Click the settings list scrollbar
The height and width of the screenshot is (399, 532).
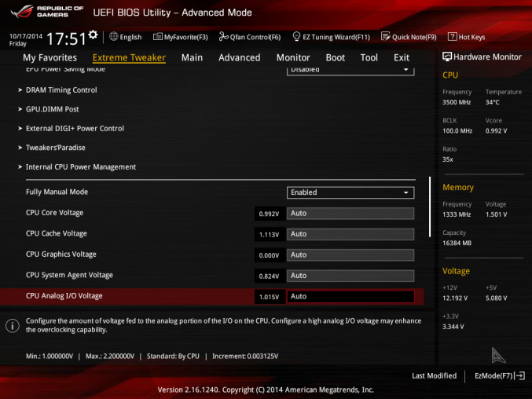tap(430, 207)
